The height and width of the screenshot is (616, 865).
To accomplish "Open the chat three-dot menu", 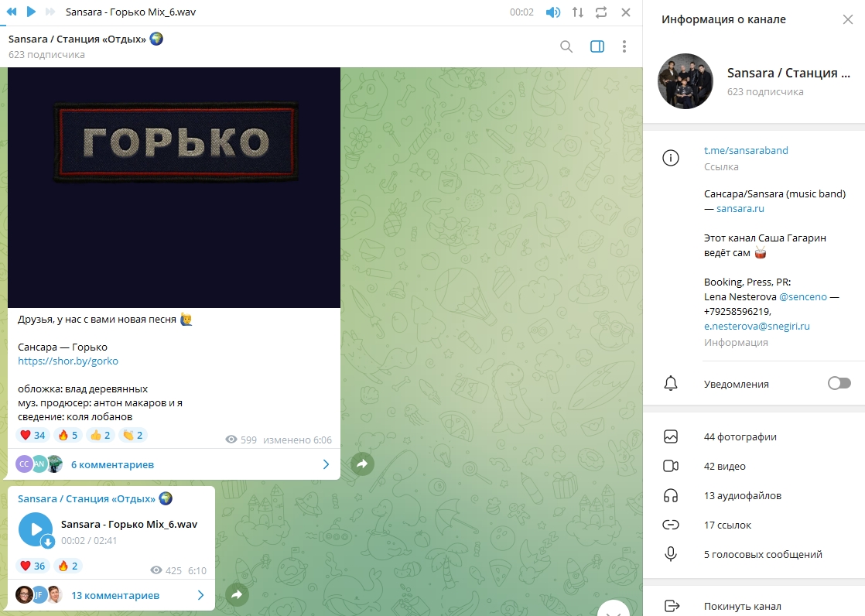I will point(624,46).
